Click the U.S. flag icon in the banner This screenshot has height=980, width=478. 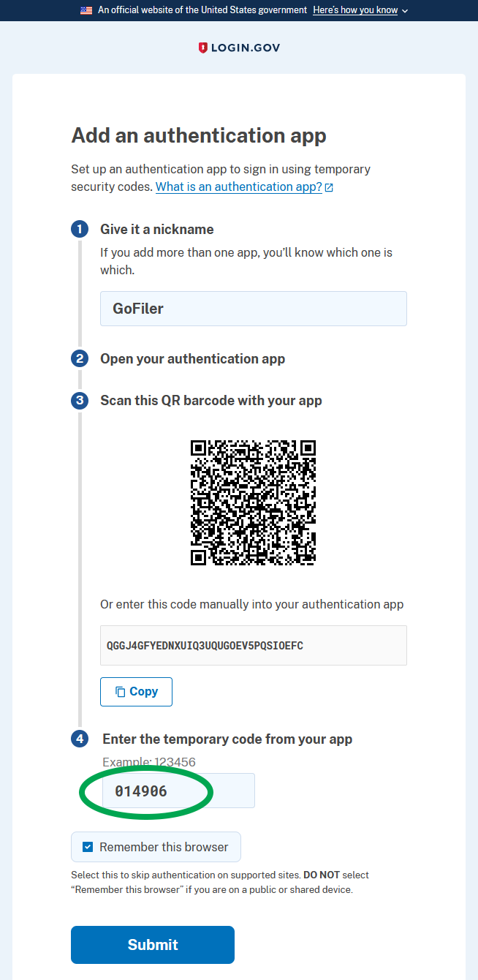pos(84,10)
